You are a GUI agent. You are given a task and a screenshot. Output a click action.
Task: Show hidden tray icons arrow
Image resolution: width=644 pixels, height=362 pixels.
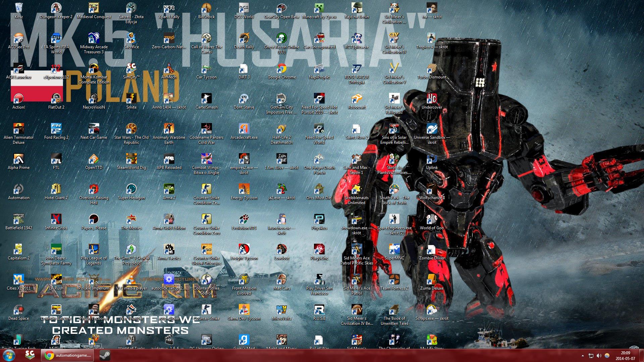click(583, 356)
